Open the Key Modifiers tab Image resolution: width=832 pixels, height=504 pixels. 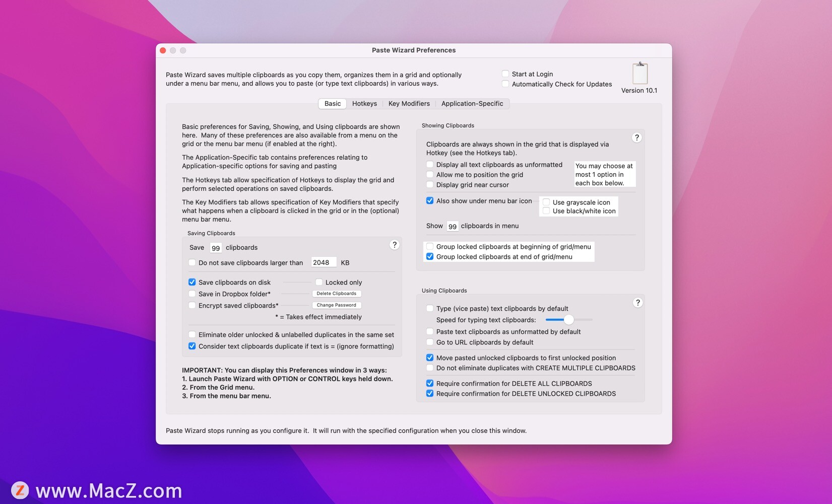click(x=409, y=104)
